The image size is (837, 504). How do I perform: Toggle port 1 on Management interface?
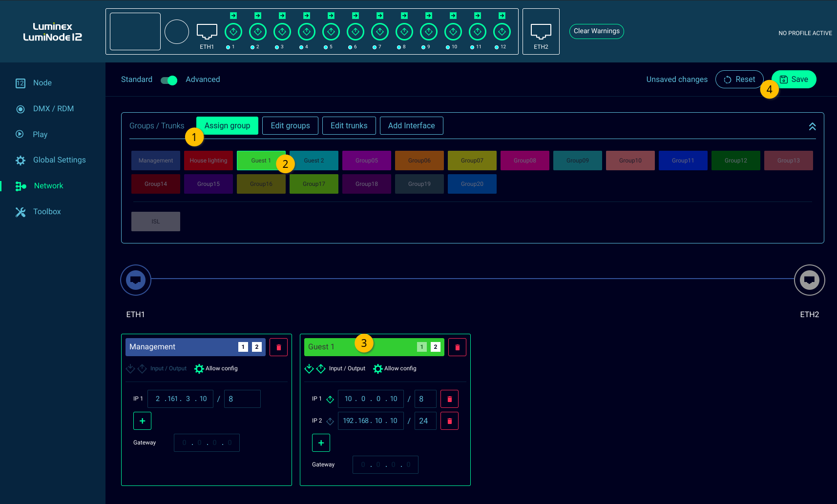(x=243, y=347)
